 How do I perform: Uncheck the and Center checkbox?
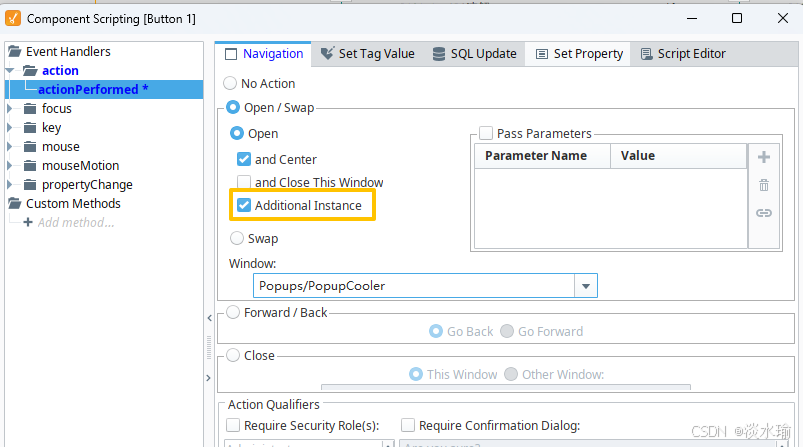(x=244, y=159)
